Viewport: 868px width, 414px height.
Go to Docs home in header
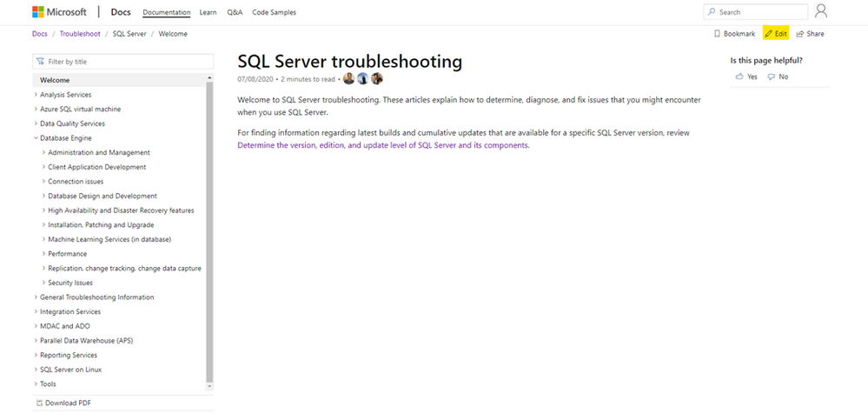[x=121, y=12]
